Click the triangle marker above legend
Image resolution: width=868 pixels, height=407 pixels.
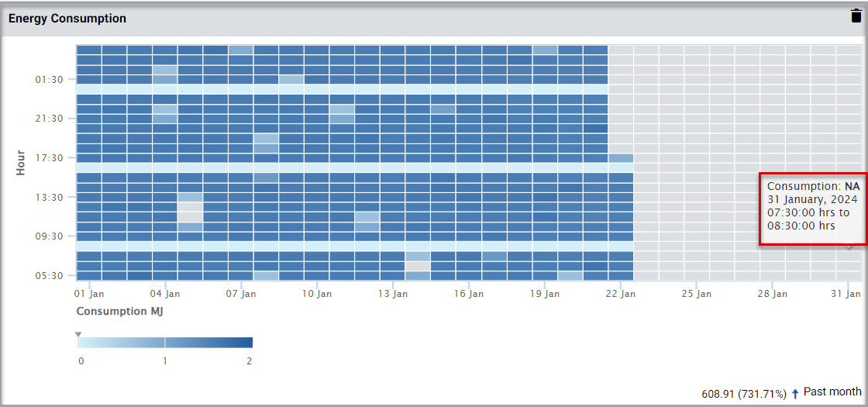click(x=78, y=334)
